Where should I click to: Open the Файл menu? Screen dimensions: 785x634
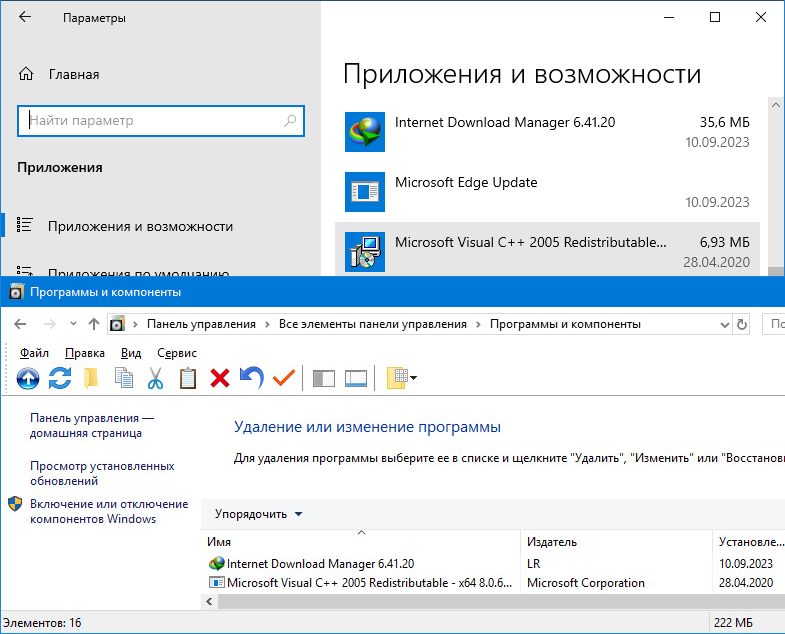[x=34, y=353]
